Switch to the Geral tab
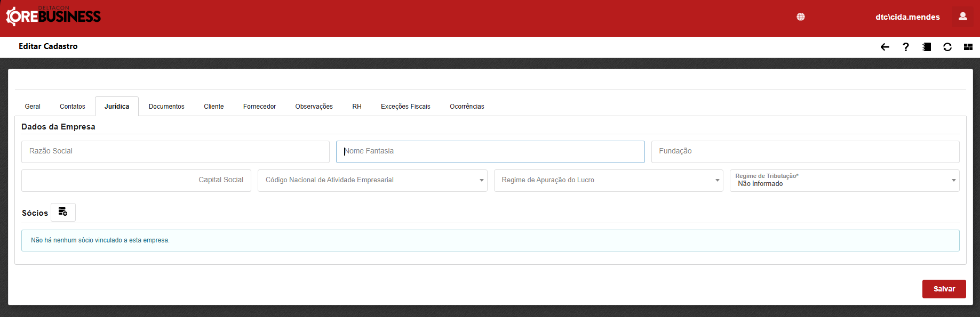Image resolution: width=980 pixels, height=317 pixels. (33, 107)
